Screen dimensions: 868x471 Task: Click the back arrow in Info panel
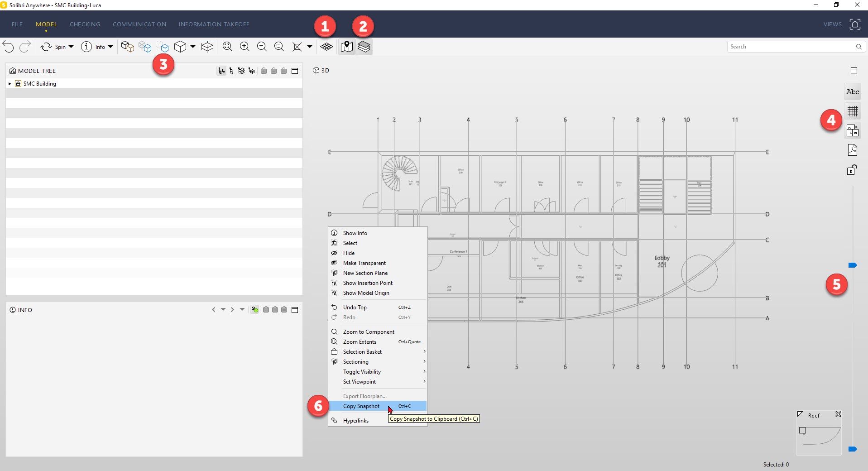pos(214,310)
